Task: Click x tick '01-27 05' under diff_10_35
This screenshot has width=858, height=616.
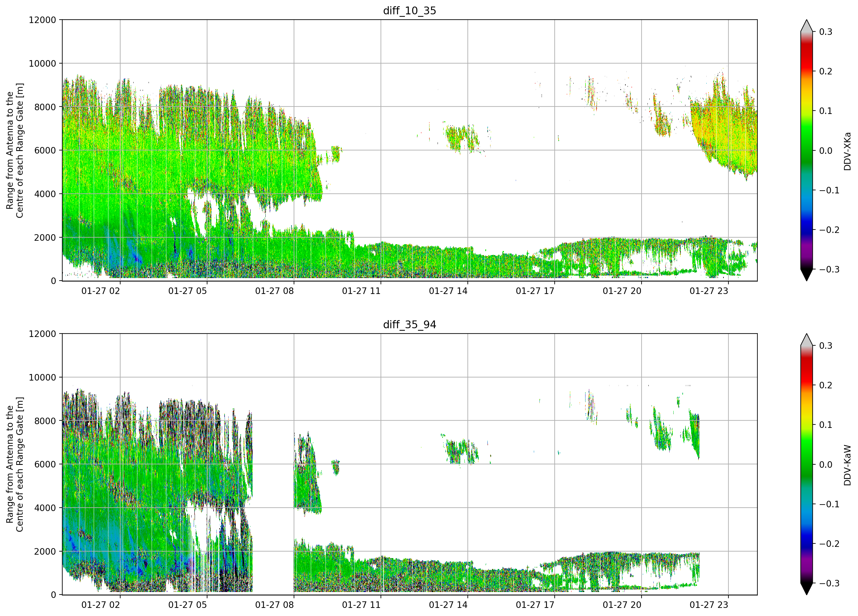Action: (188, 291)
